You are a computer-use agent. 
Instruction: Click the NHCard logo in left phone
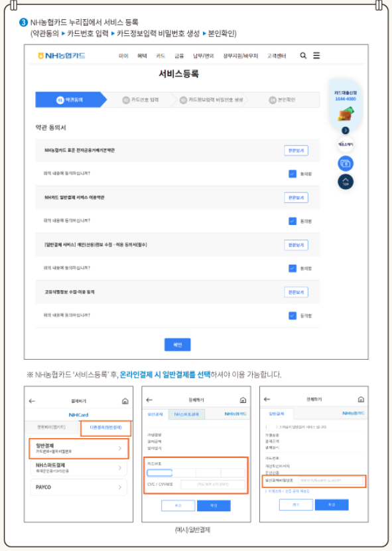coord(78,415)
